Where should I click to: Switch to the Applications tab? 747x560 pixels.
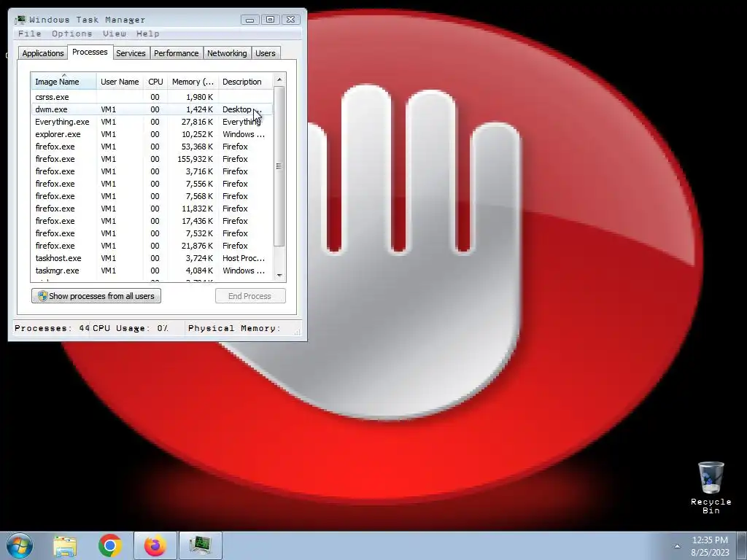coord(43,53)
